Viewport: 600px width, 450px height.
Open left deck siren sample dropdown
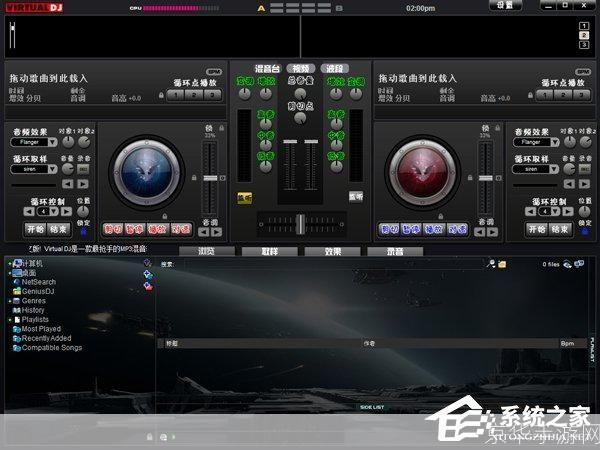click(52, 169)
